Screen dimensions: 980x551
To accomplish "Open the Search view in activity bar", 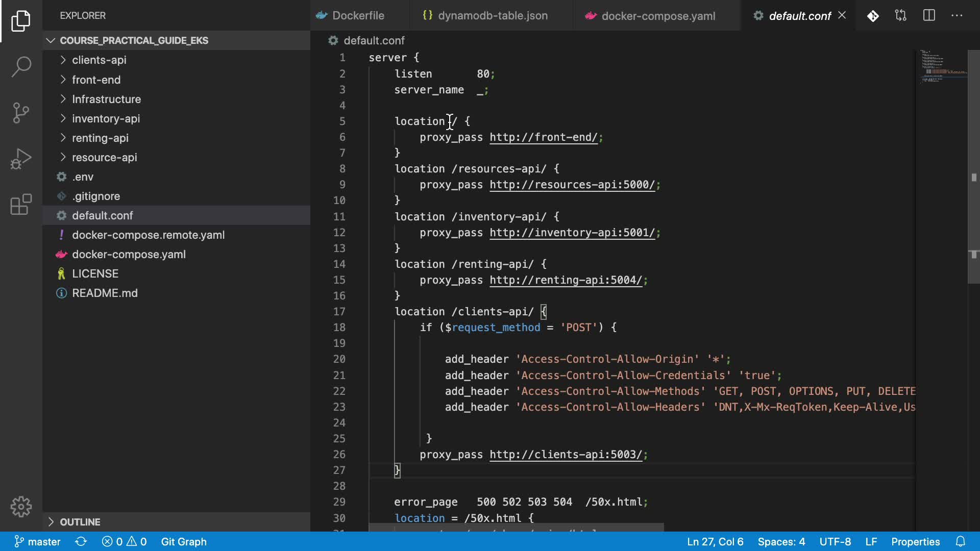I will coord(21,66).
